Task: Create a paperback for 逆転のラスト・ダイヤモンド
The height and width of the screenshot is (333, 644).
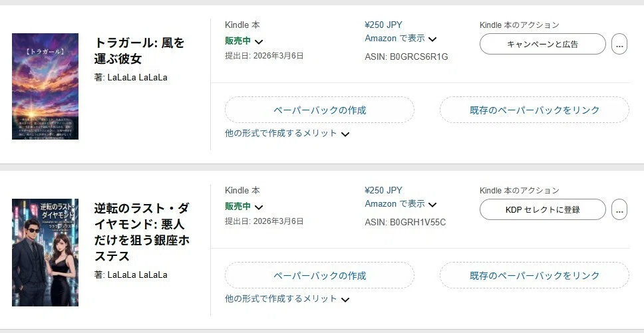Action: tap(319, 276)
